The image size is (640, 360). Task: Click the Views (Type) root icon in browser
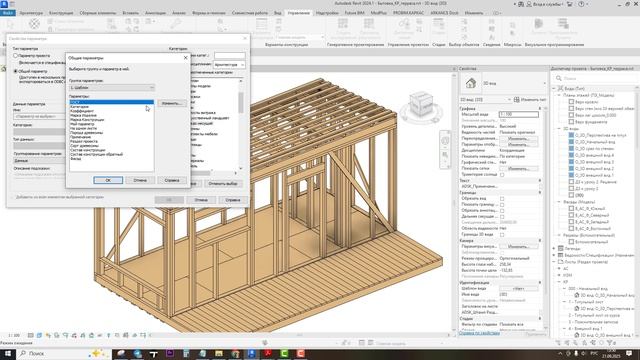(561, 88)
